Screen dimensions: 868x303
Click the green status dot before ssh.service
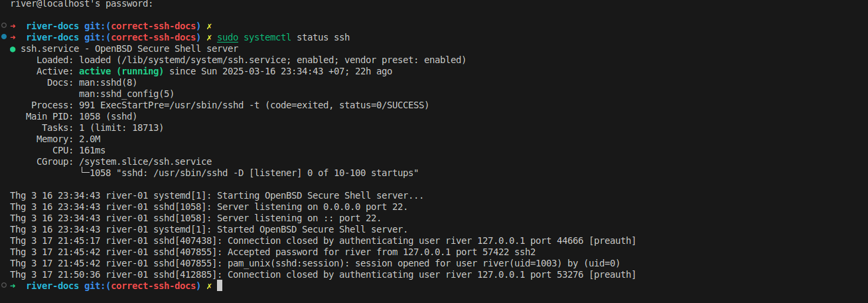click(x=13, y=49)
